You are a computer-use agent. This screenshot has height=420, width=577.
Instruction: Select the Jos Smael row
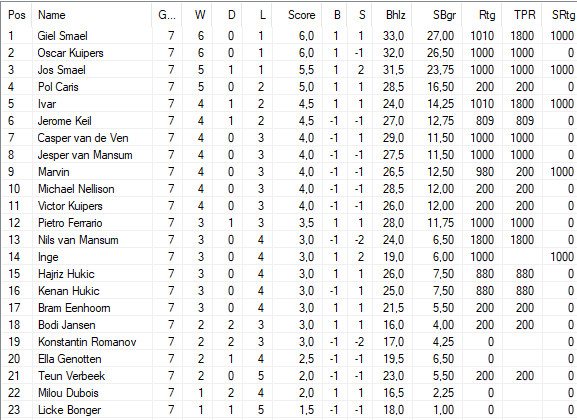289,70
